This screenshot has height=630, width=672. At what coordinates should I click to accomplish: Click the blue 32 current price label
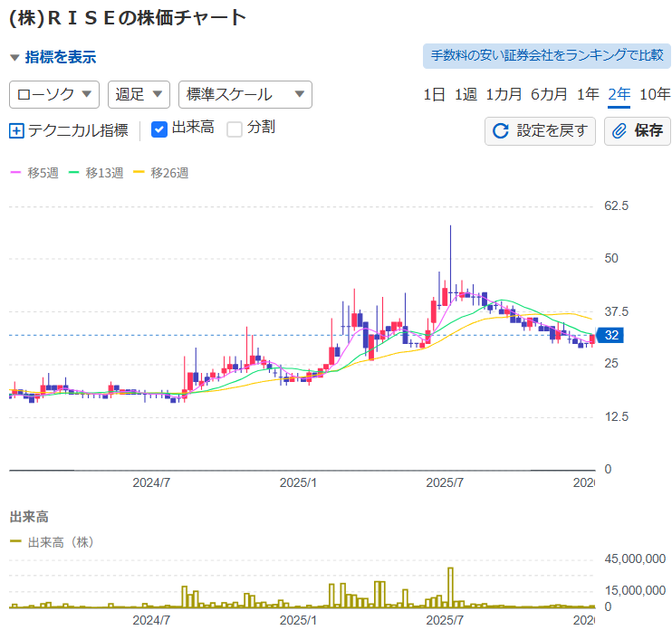pos(611,336)
